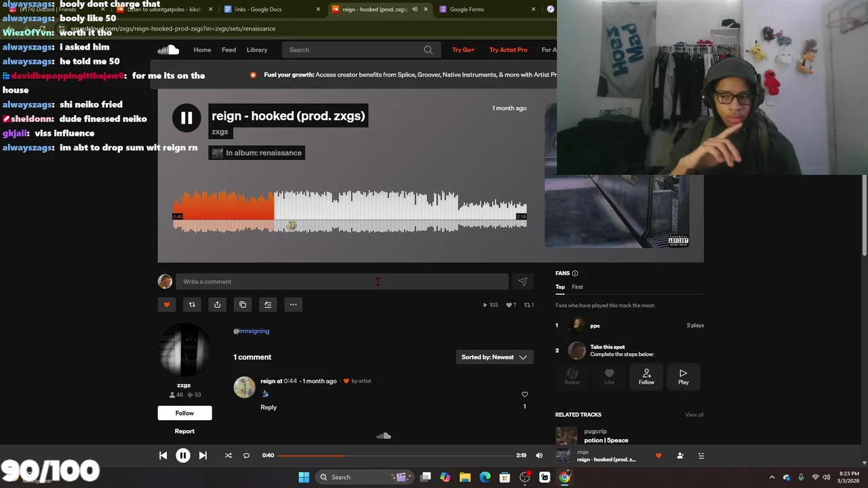
Task: Click the Try Go+ link
Action: (x=463, y=49)
